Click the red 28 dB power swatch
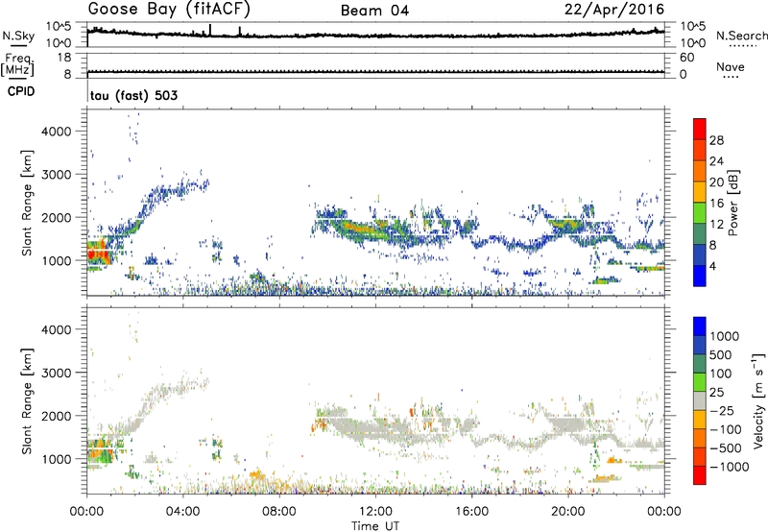This screenshot has height=532, width=768. click(x=700, y=129)
